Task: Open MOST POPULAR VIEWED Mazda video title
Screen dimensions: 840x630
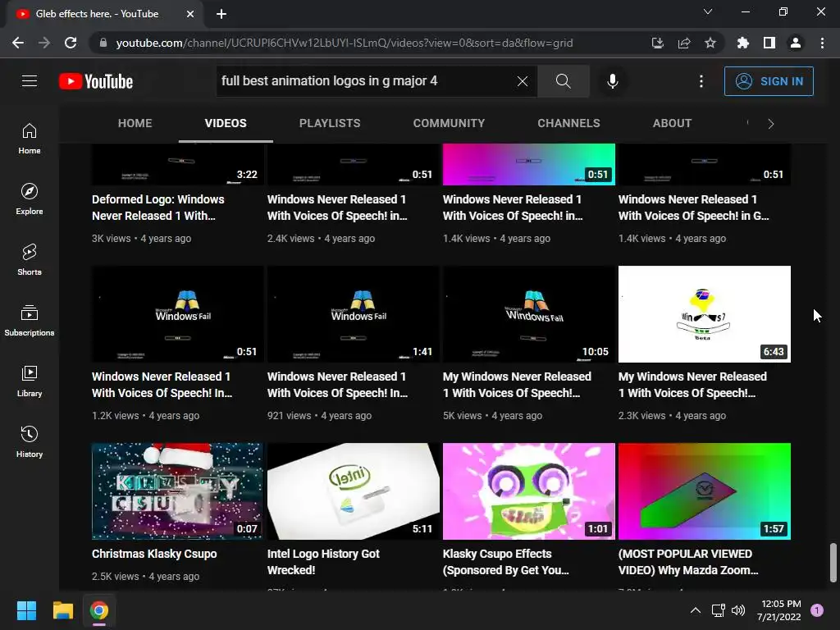Action: (x=688, y=562)
